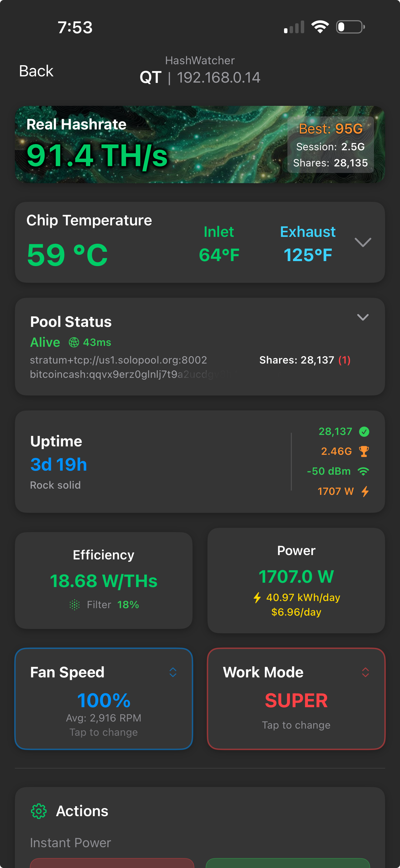The image size is (400, 868).
Task: Open the Uptime 3d 19h card
Action: [135, 462]
